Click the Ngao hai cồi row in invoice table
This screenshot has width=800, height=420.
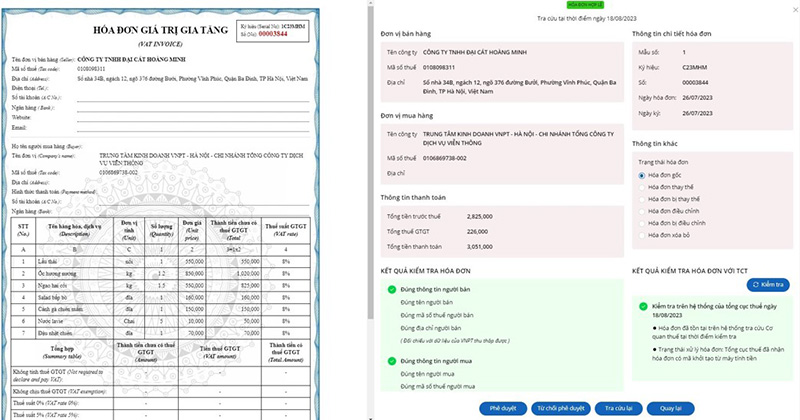(160, 285)
